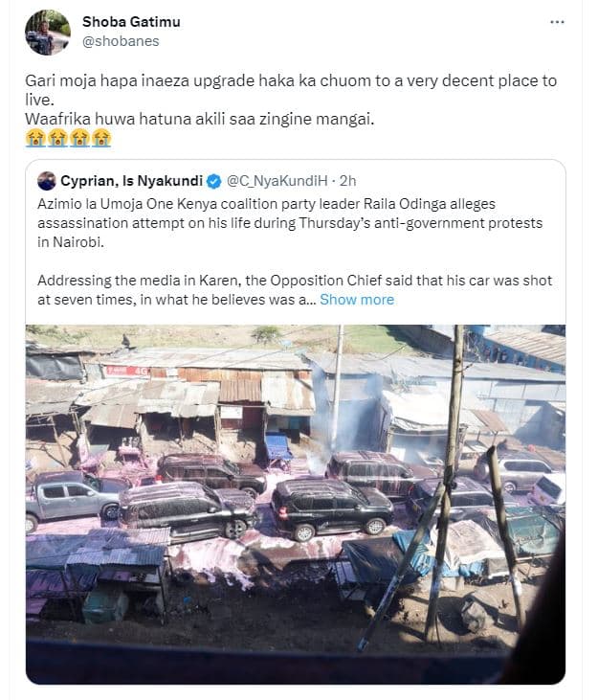598x700 pixels.
Task: Open the three-dot more options menu
Action: coord(557,21)
